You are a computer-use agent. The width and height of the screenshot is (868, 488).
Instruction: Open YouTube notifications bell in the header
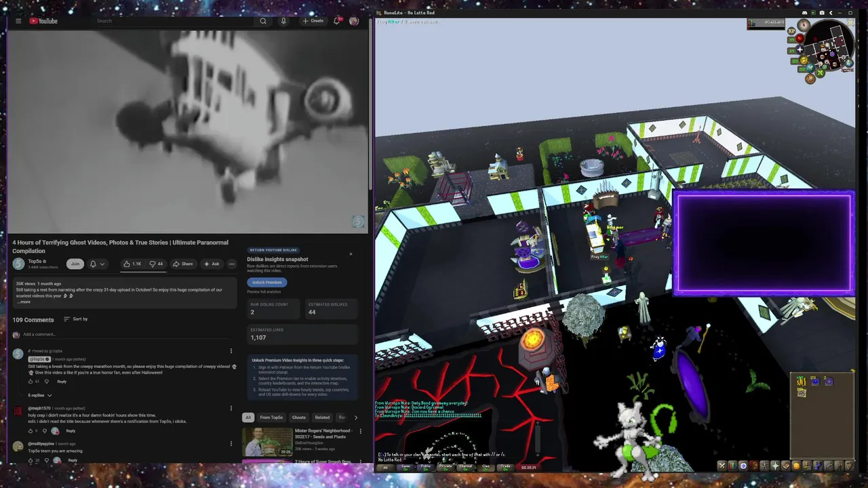click(336, 21)
